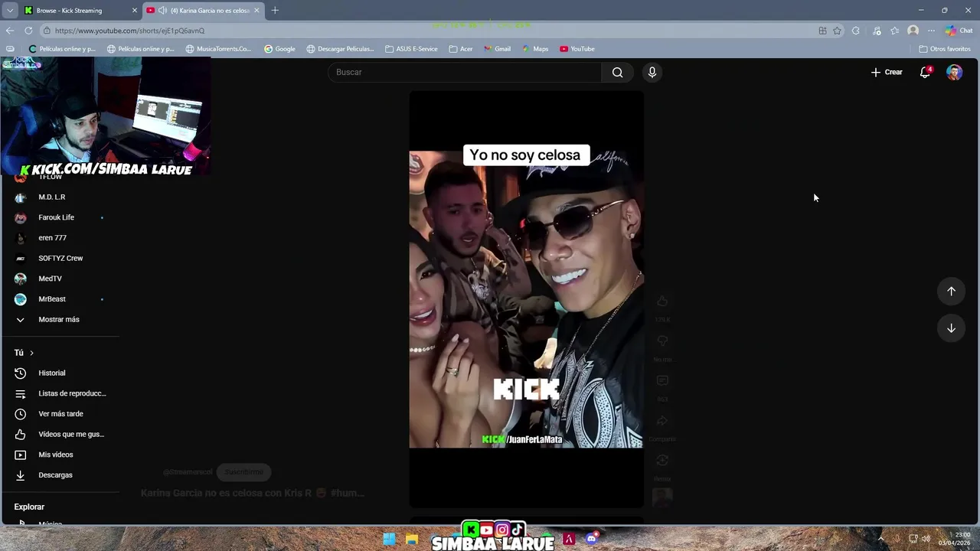Open browser settings three-dots menu
The height and width of the screenshot is (551, 980).
(x=931, y=31)
